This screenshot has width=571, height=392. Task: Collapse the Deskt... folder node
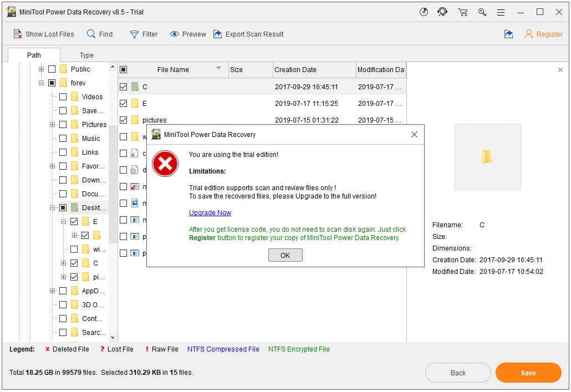(x=52, y=208)
